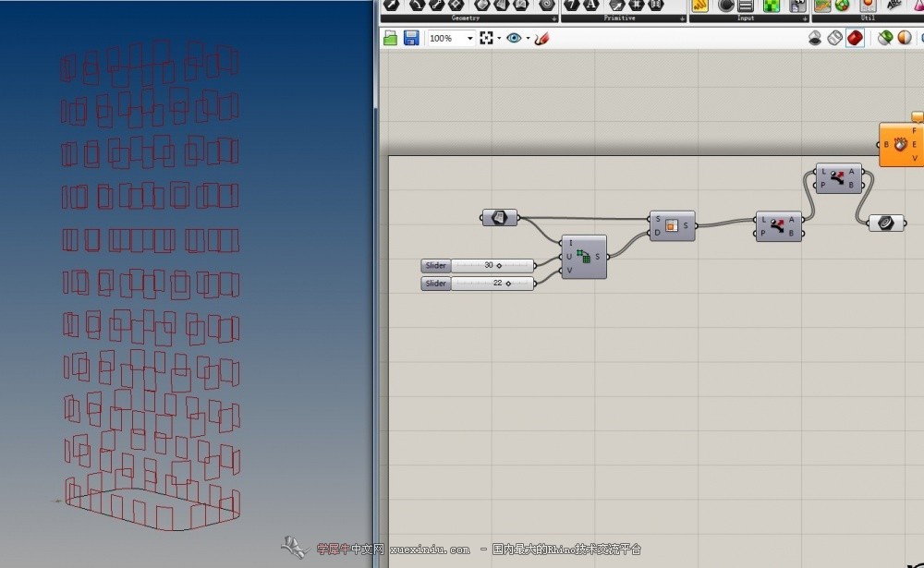Activate the red sketch pen tool
The width and height of the screenshot is (924, 568).
pos(541,38)
